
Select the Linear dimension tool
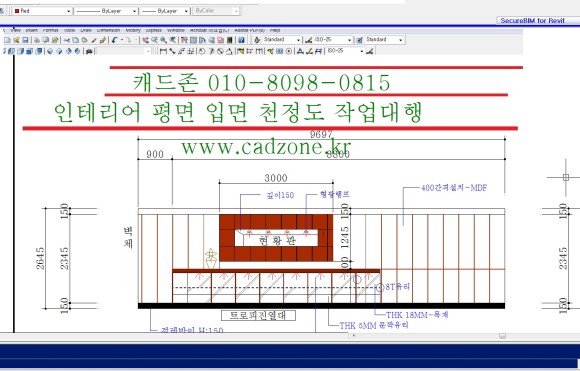point(163,51)
